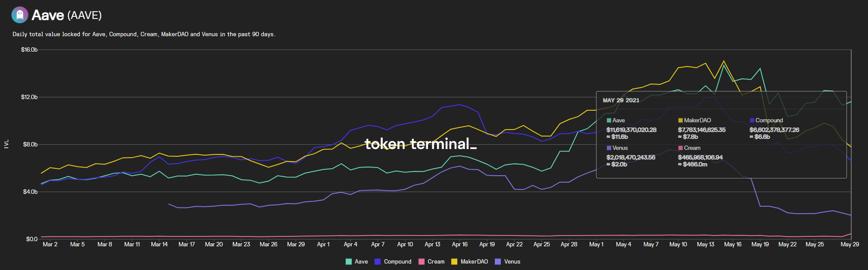Click the May 1 x-axis date label
The height and width of the screenshot is (270, 868).
point(596,244)
